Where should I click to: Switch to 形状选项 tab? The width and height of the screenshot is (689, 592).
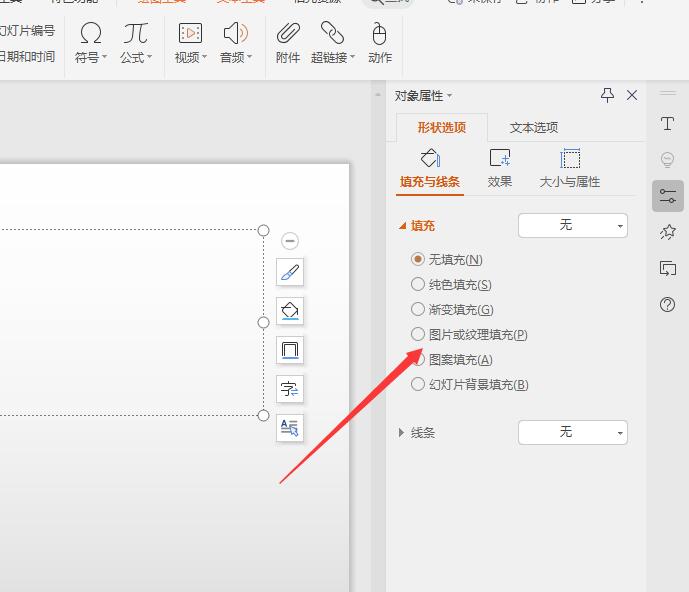click(442, 127)
